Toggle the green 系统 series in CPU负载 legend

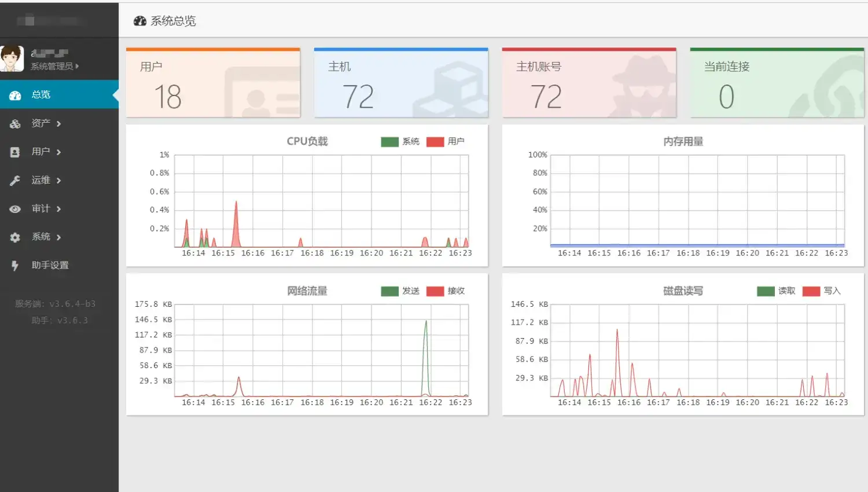coord(400,141)
